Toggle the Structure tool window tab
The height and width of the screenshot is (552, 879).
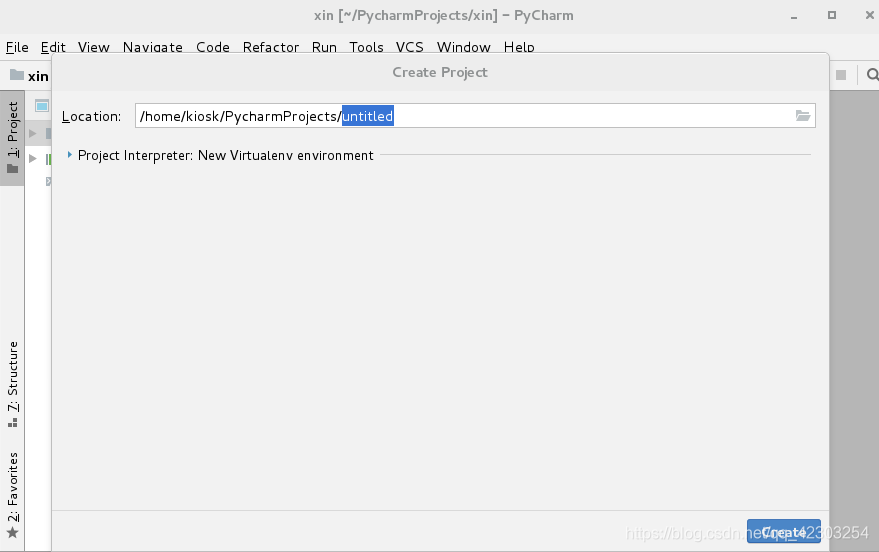pyautogui.click(x=12, y=384)
